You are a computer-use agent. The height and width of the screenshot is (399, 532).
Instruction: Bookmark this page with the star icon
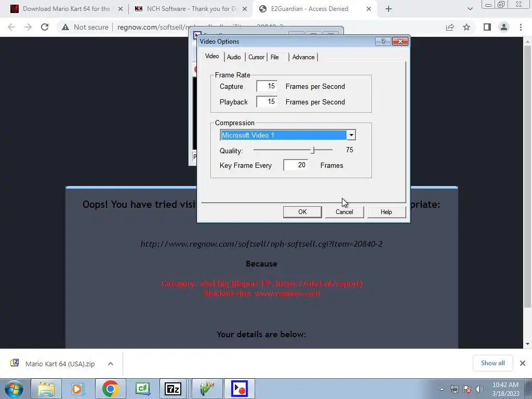pyautogui.click(x=467, y=27)
